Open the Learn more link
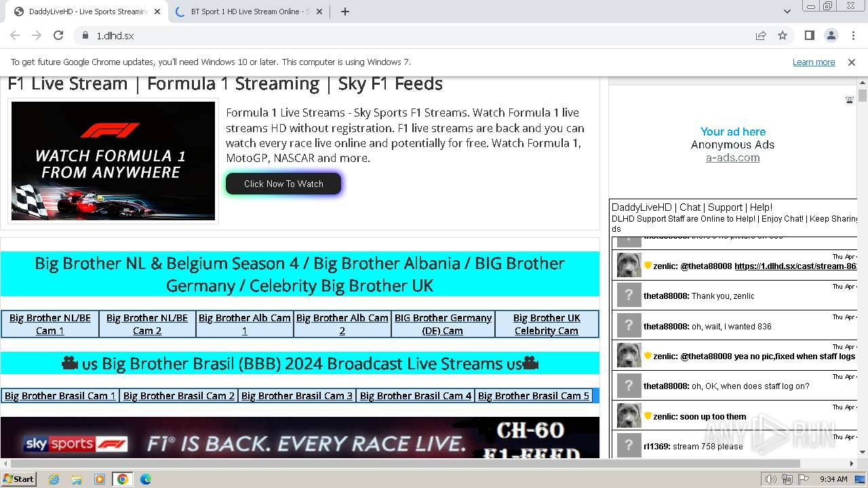 coord(814,62)
